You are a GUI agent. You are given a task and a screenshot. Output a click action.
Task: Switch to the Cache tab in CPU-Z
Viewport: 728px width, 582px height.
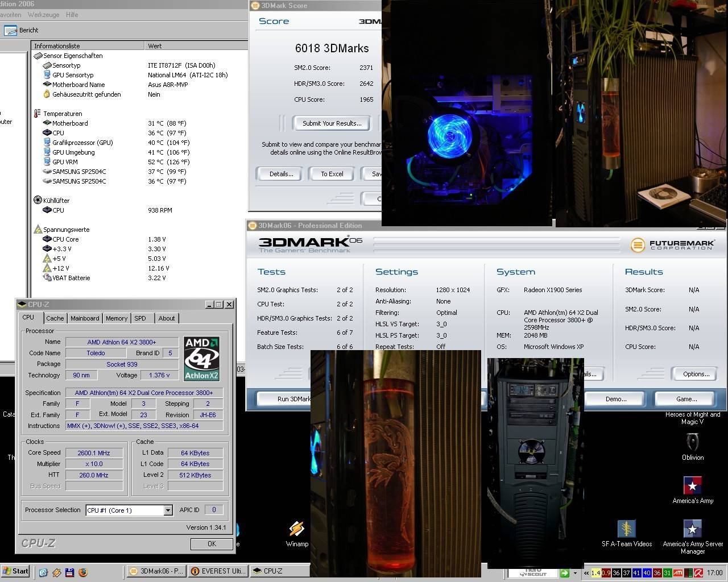point(55,318)
